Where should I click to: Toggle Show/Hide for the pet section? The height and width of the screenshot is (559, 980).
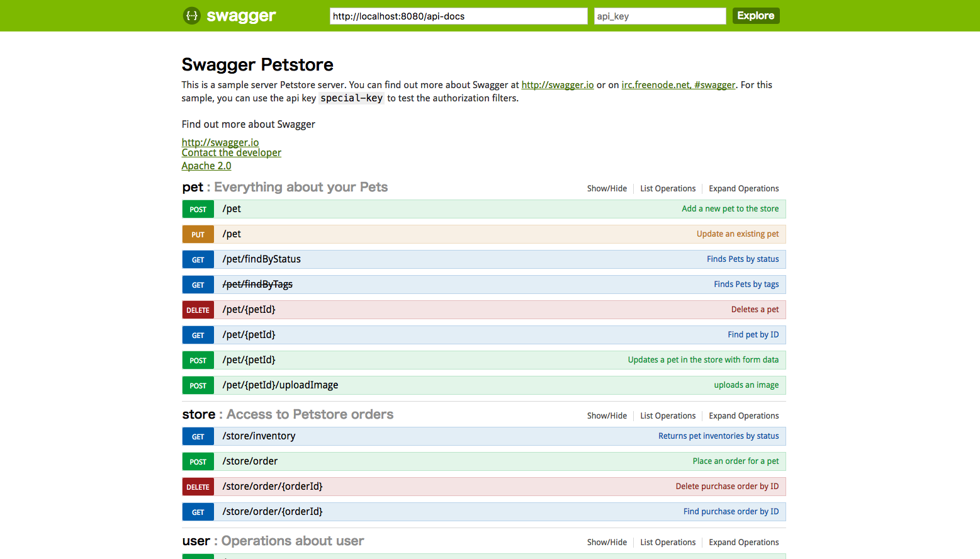pos(607,189)
